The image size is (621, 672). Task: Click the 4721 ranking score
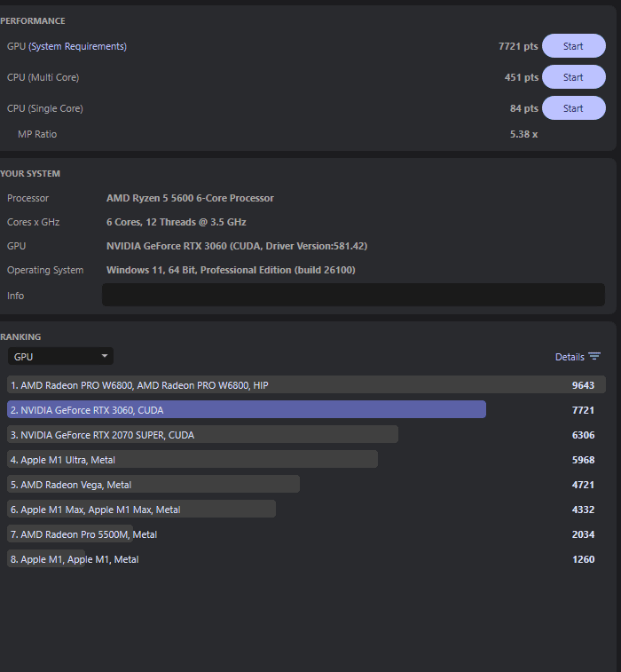[x=584, y=485]
